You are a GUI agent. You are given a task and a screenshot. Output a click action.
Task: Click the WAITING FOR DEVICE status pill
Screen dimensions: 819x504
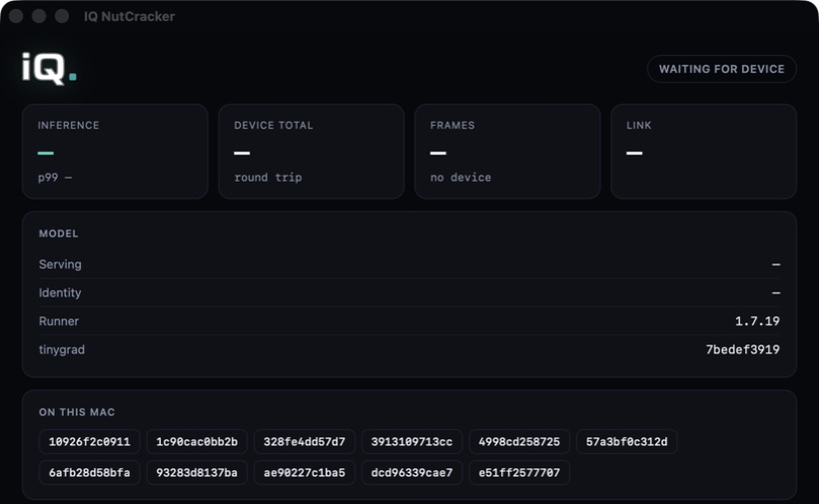[721, 69]
